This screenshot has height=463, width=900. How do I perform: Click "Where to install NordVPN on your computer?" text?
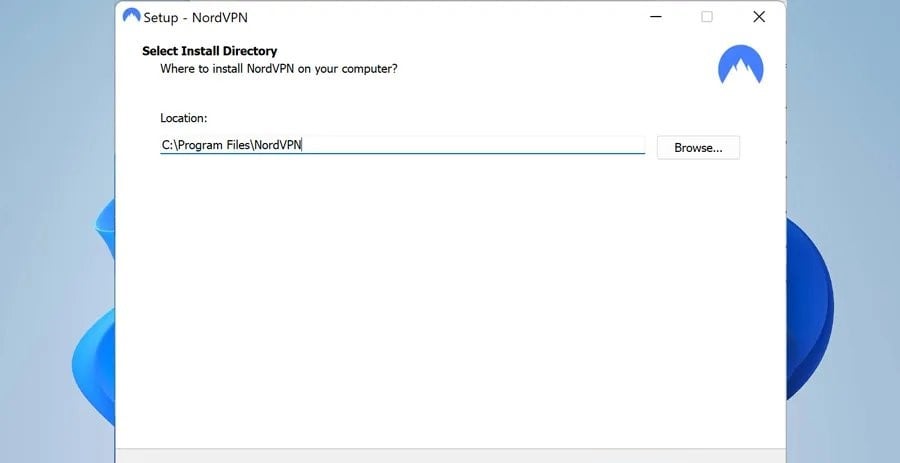(x=278, y=69)
